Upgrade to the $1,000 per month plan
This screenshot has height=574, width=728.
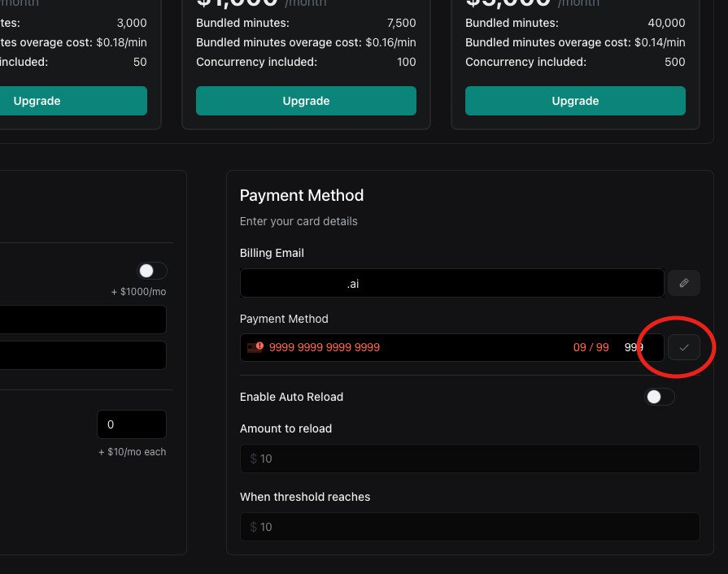point(306,101)
